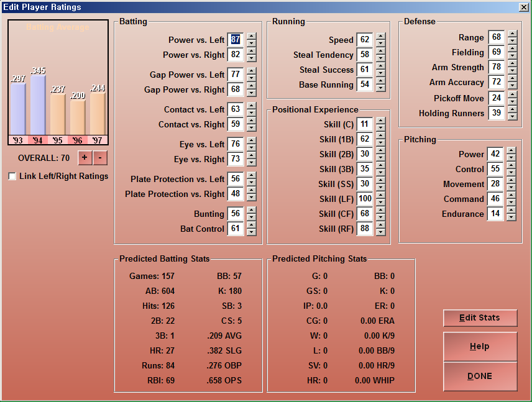Click the Contact vs. Left value box
This screenshot has height=402, width=532.
[235, 109]
